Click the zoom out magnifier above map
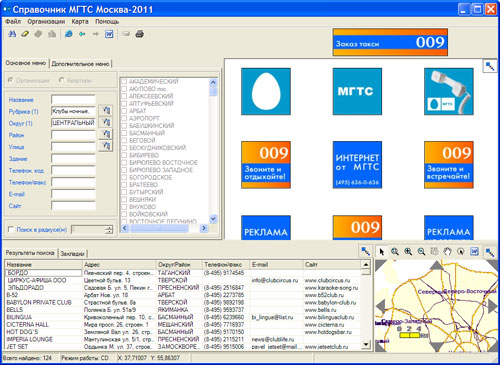500x365 pixels. click(421, 252)
